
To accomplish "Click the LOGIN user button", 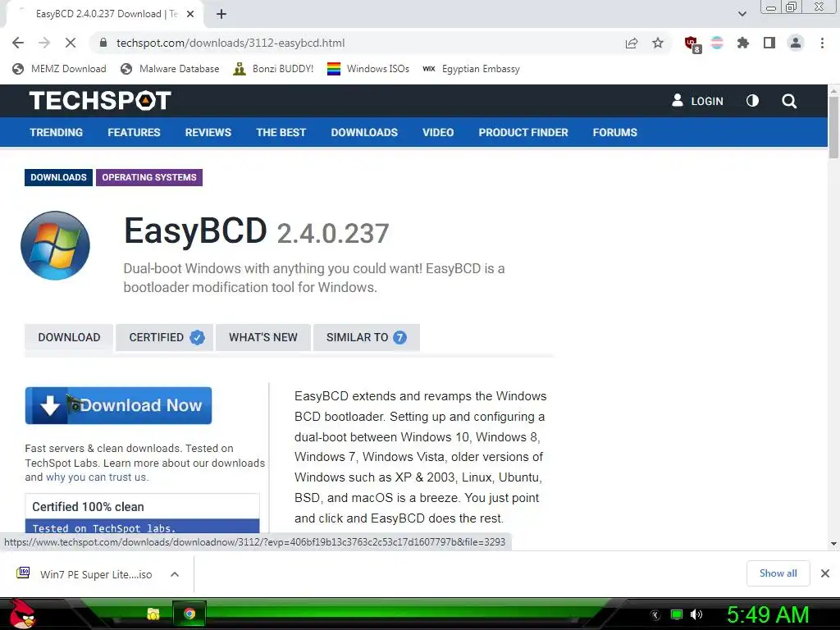I will point(697,101).
